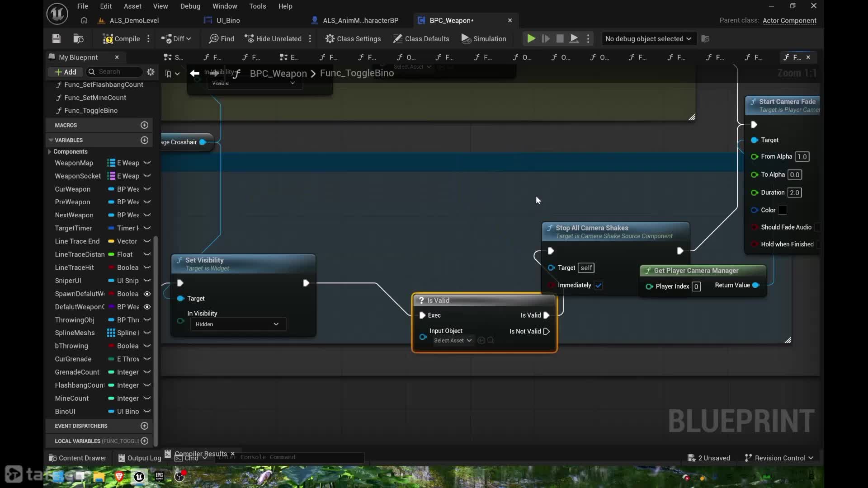This screenshot has width=868, height=488.
Task: Click the Is Valid node title
Action: 438,300
